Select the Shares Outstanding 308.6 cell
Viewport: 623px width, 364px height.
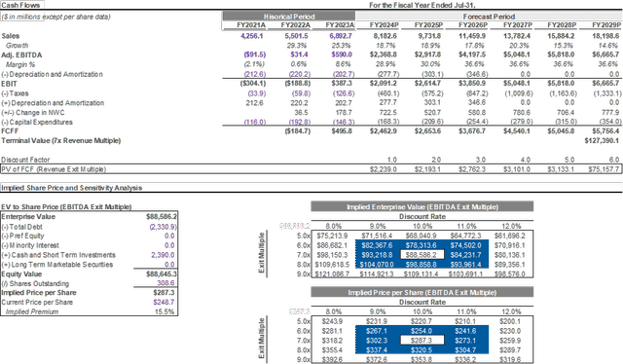pos(165,283)
